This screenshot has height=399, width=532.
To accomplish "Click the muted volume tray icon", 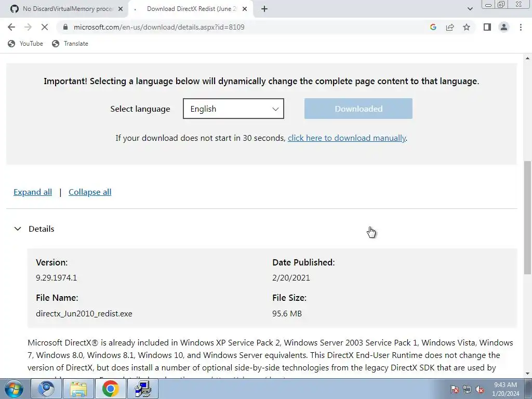I will [480, 389].
